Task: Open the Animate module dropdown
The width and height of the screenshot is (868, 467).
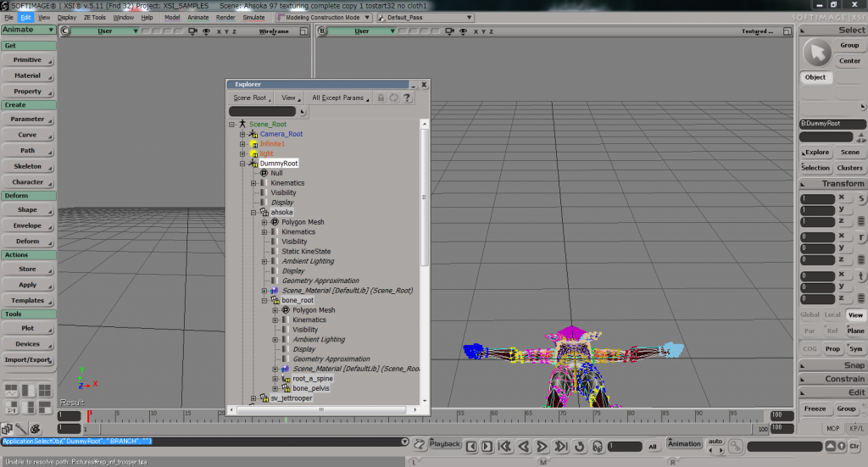Action: coord(28,30)
